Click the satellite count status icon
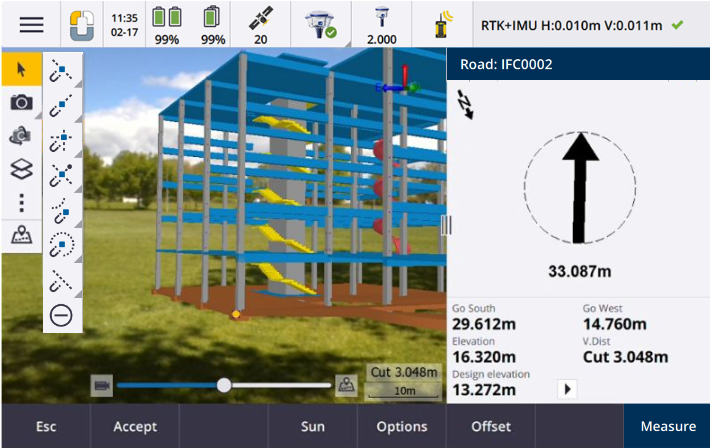 pyautogui.click(x=261, y=24)
